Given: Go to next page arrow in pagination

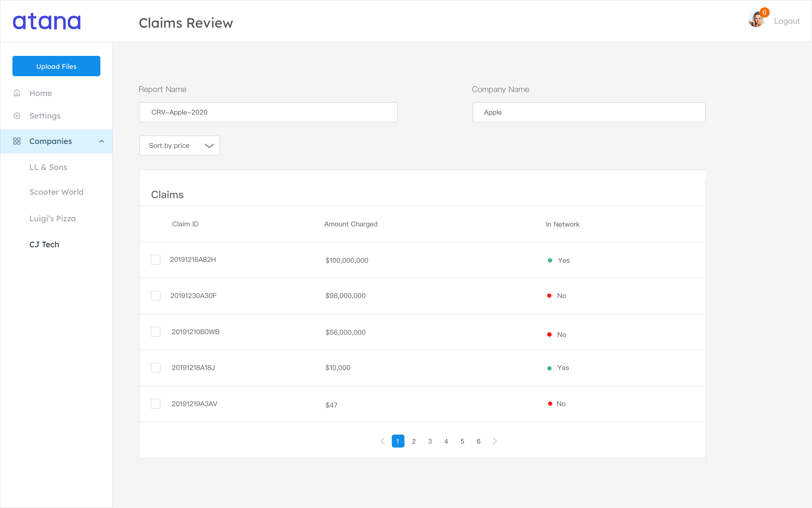Looking at the screenshot, I should (495, 441).
